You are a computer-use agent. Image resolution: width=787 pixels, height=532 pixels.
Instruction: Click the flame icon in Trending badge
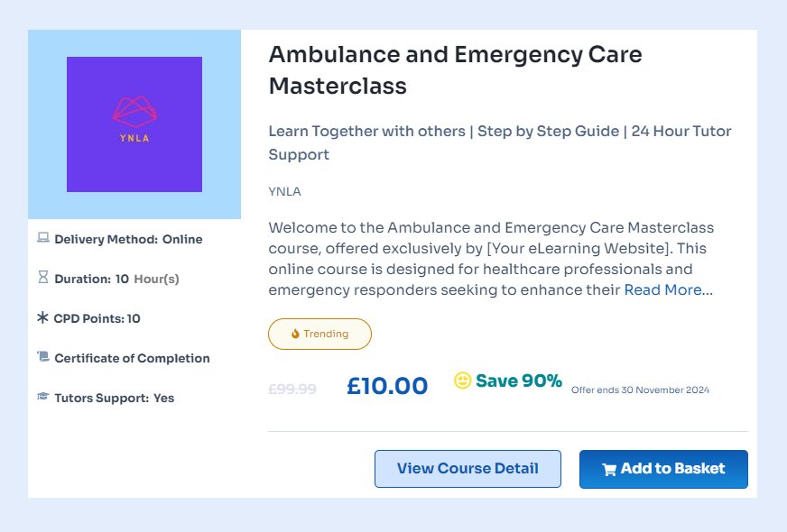295,334
